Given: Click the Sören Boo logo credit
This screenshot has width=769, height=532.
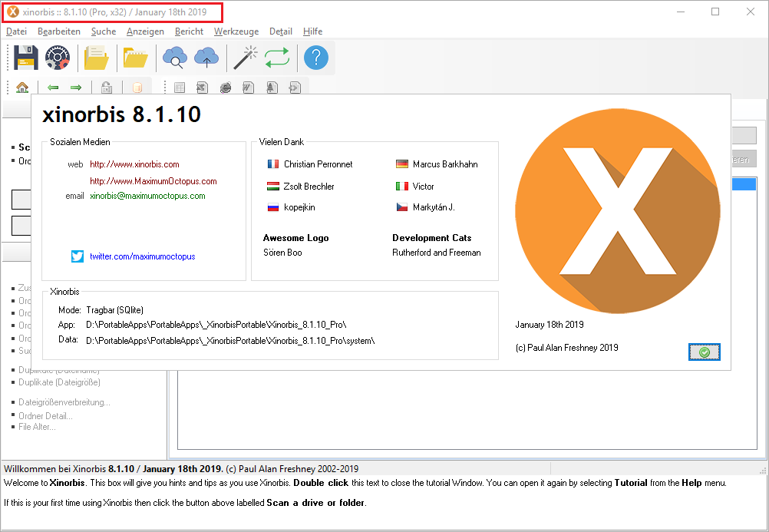Looking at the screenshot, I should coord(282,253).
